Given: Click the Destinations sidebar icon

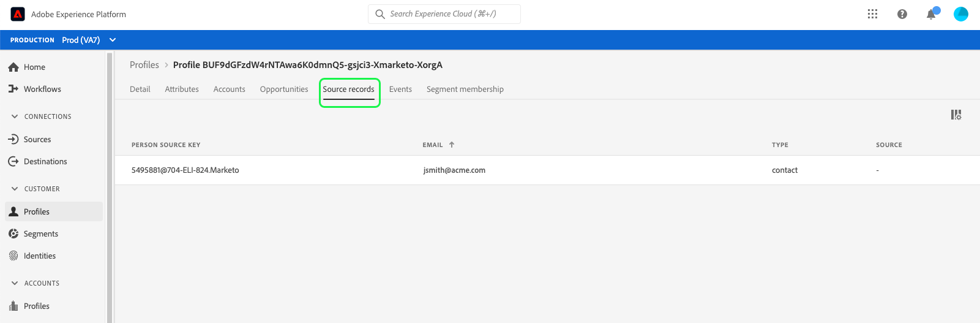Looking at the screenshot, I should [x=13, y=161].
